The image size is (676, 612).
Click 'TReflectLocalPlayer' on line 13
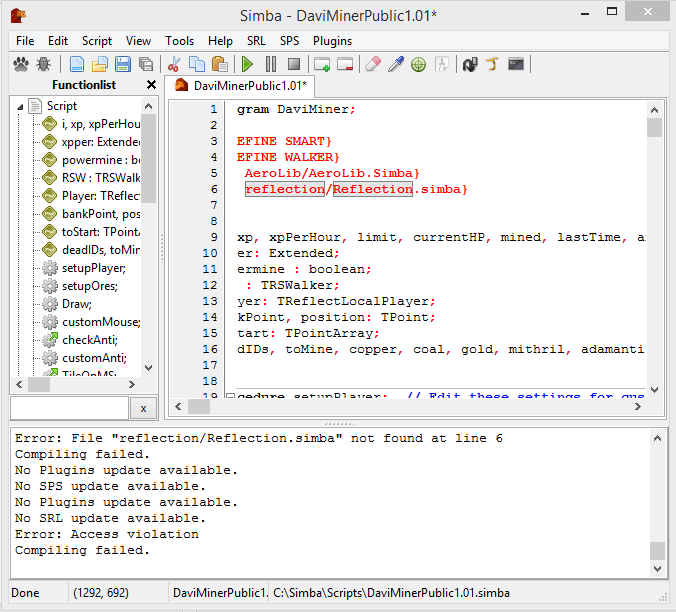point(353,301)
